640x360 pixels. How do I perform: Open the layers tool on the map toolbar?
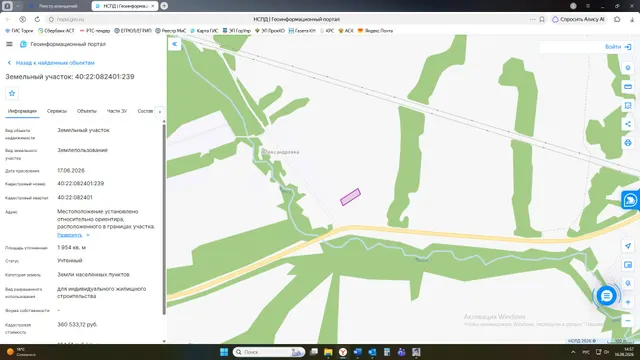tap(628, 68)
